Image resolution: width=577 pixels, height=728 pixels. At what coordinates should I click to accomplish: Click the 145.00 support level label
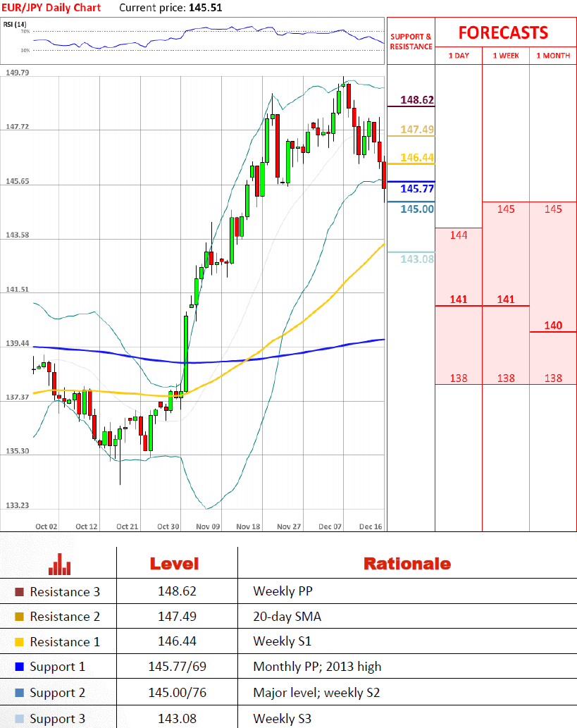click(x=417, y=209)
